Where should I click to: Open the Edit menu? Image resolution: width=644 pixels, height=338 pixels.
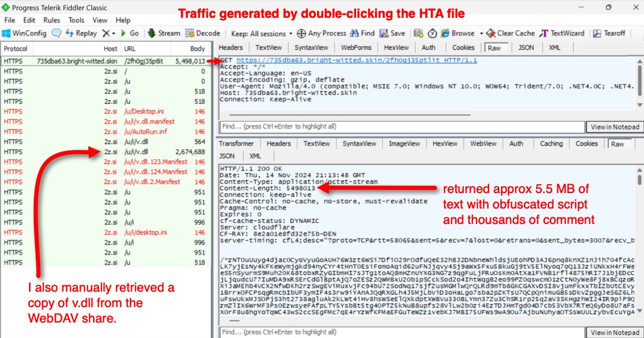(x=29, y=20)
